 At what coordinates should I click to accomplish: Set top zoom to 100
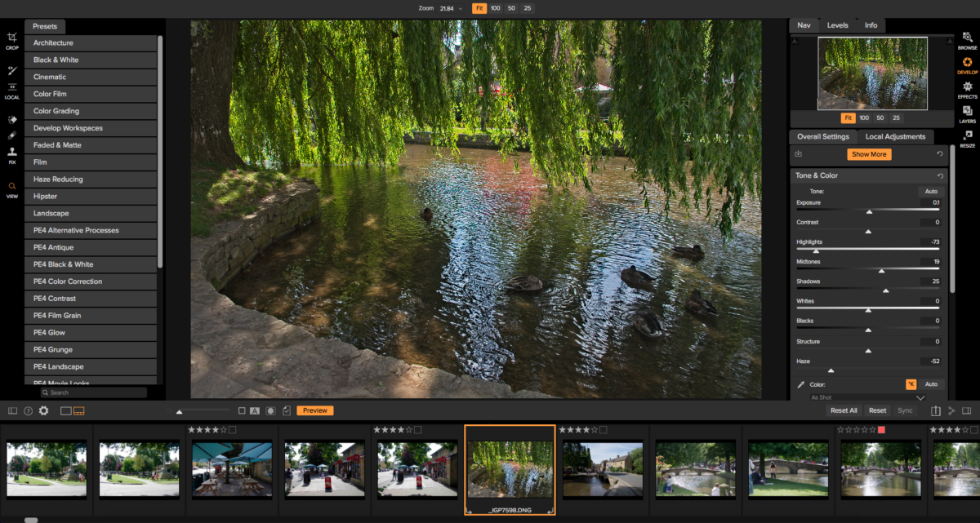click(496, 8)
